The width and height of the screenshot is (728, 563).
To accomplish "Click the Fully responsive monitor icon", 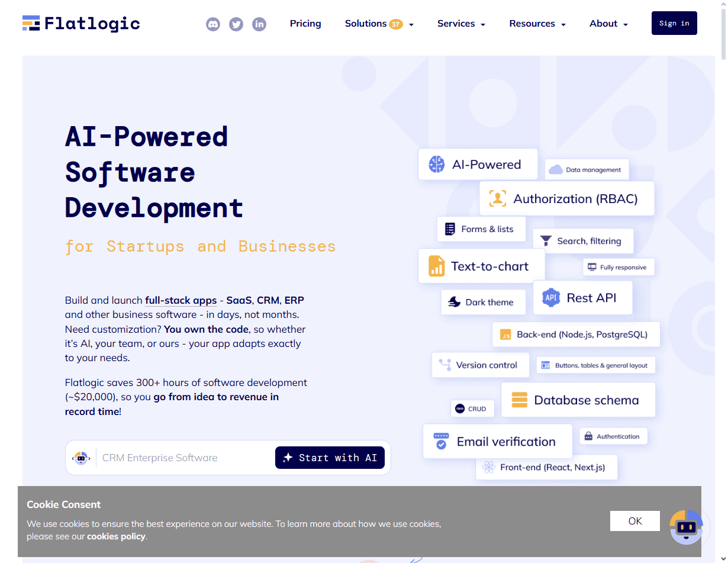I will click(x=592, y=267).
